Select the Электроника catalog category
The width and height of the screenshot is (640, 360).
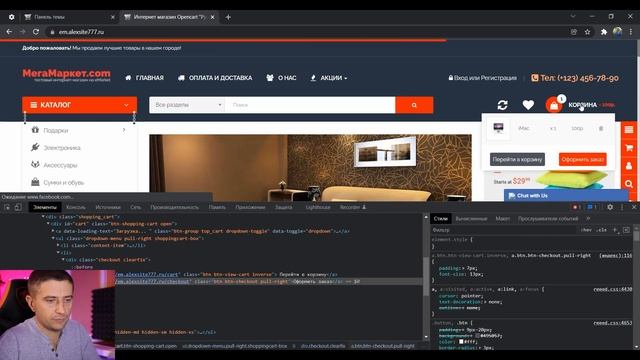[x=62, y=148]
